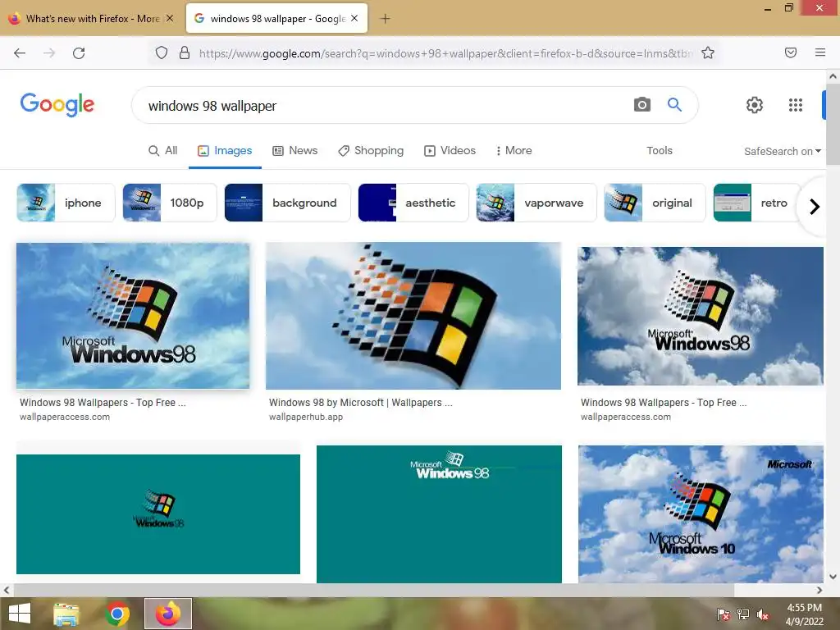Click the Firefox taskbar icon

click(168, 614)
